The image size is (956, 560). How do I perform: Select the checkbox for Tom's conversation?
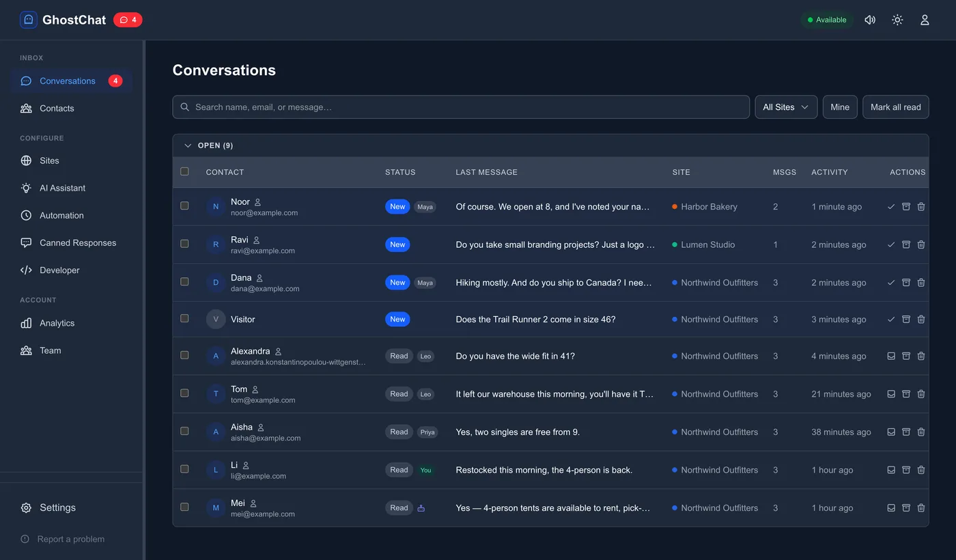[x=184, y=393]
